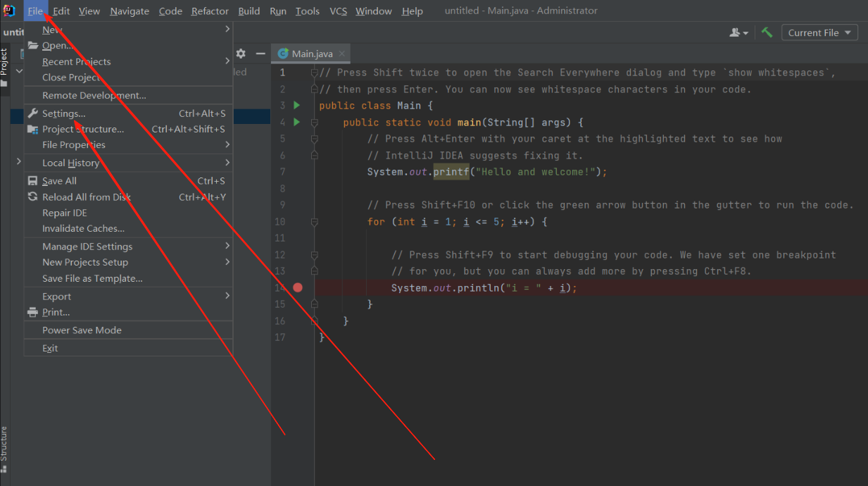Select Close Project menu entry
The width and height of the screenshot is (868, 486).
click(x=128, y=77)
